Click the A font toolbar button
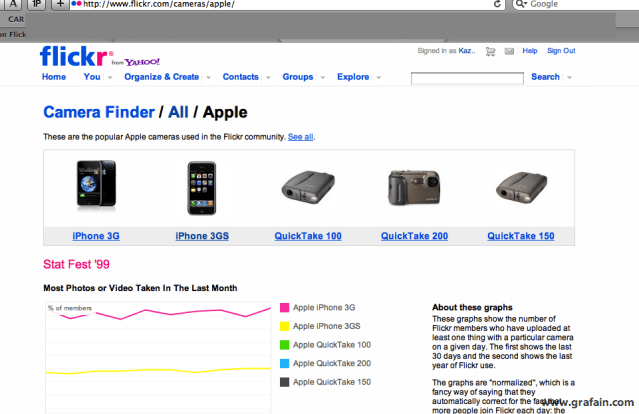 point(13,4)
